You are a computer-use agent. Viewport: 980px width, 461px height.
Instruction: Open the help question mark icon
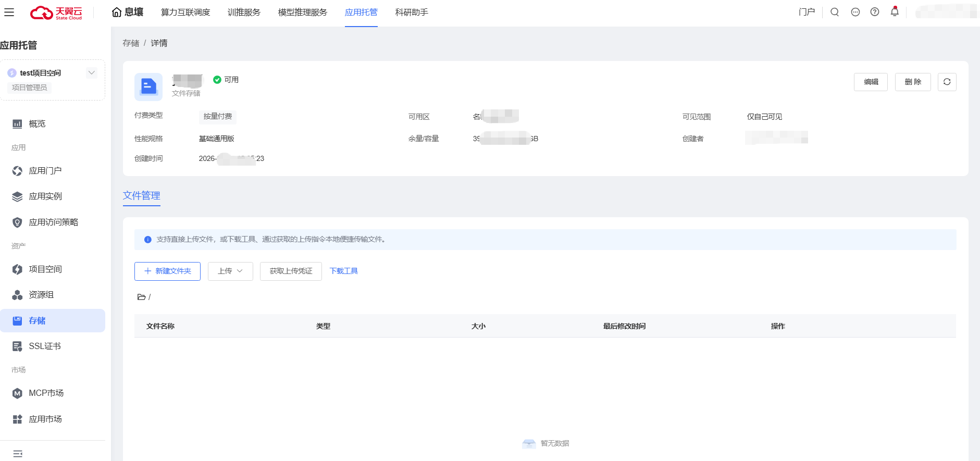point(874,12)
